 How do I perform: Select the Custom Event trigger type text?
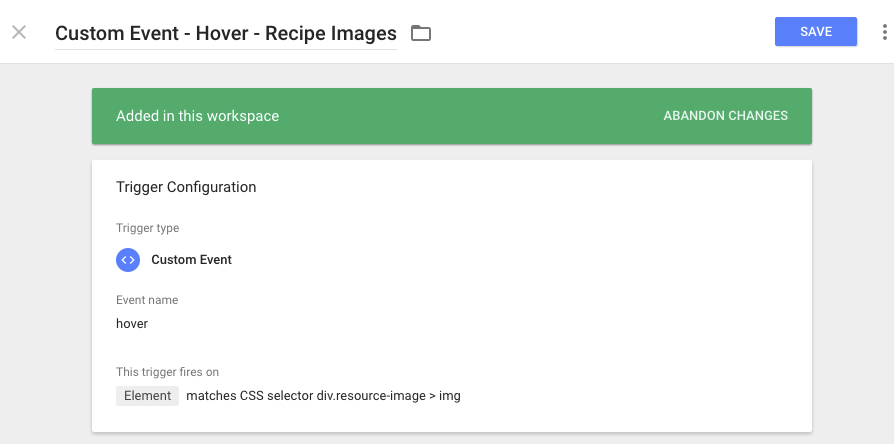coord(192,260)
